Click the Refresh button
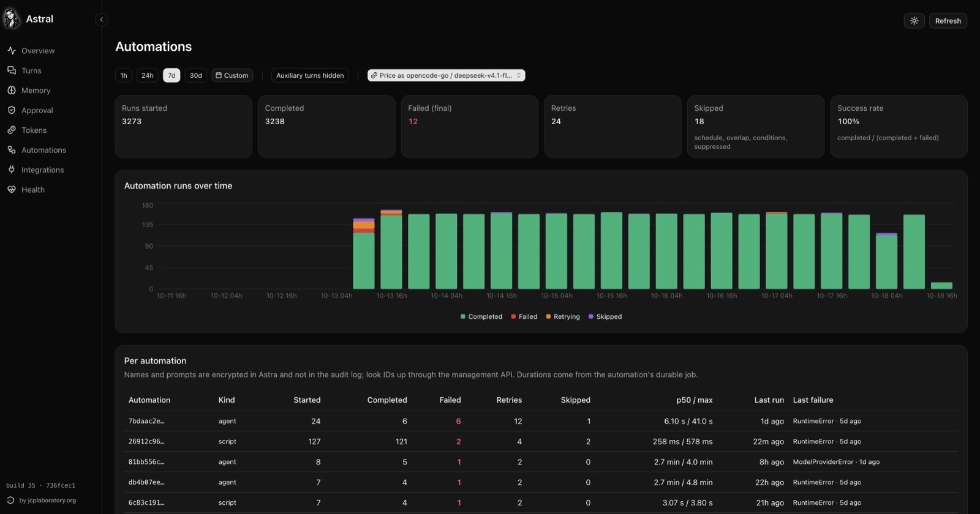This screenshot has height=514, width=980. point(948,21)
